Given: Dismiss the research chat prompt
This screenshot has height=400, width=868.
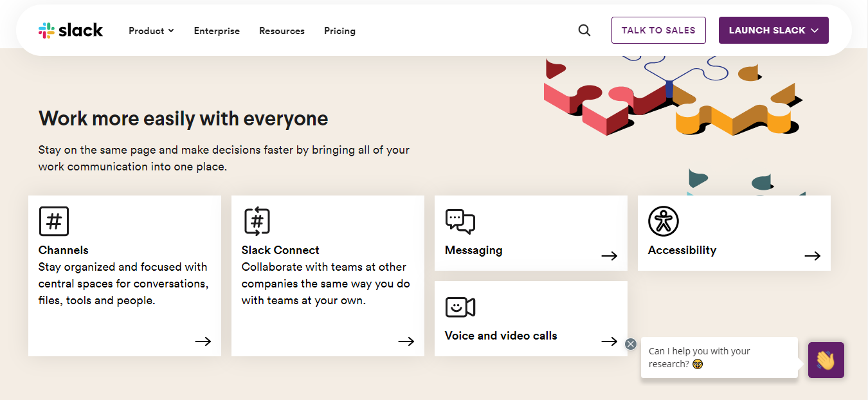Looking at the screenshot, I should coord(631,343).
